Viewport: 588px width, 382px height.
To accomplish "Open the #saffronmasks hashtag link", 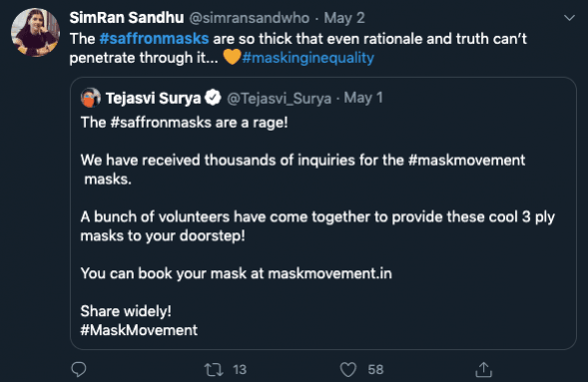I will click(x=154, y=39).
